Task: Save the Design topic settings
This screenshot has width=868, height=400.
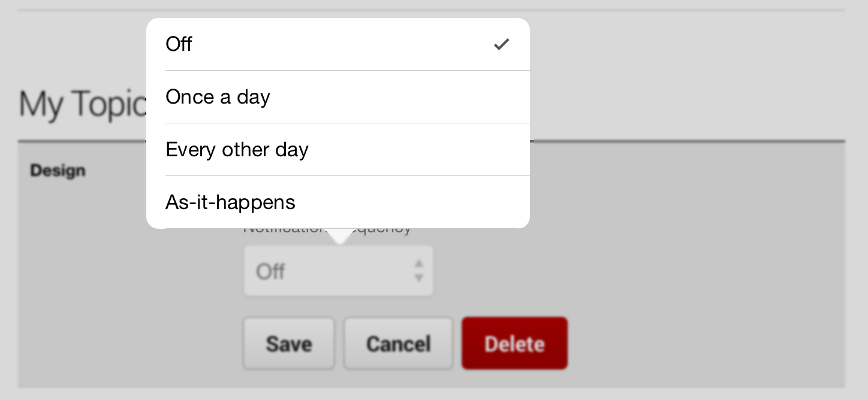Action: (x=289, y=344)
